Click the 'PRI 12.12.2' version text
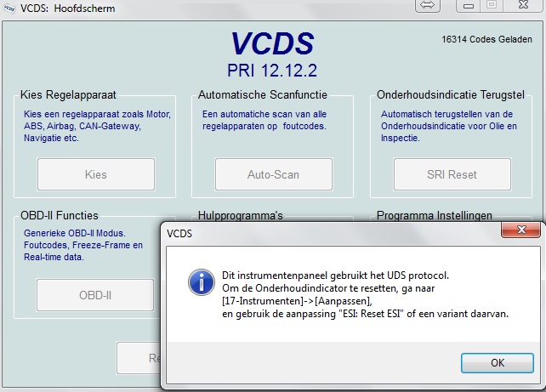Screen dimensions: 546x392 [x=272, y=71]
